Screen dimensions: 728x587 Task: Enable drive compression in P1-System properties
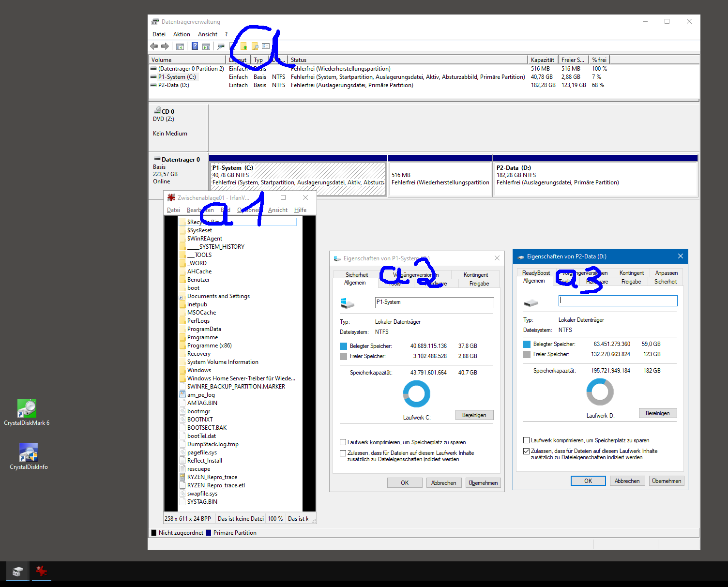tap(343, 442)
